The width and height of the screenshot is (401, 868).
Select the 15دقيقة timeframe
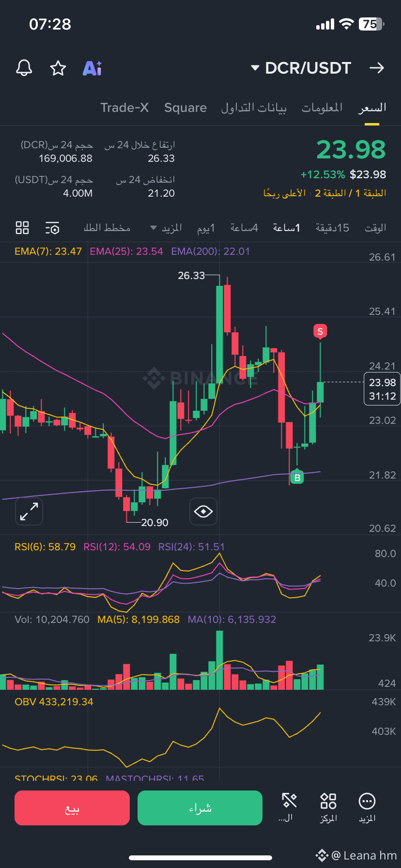click(332, 228)
